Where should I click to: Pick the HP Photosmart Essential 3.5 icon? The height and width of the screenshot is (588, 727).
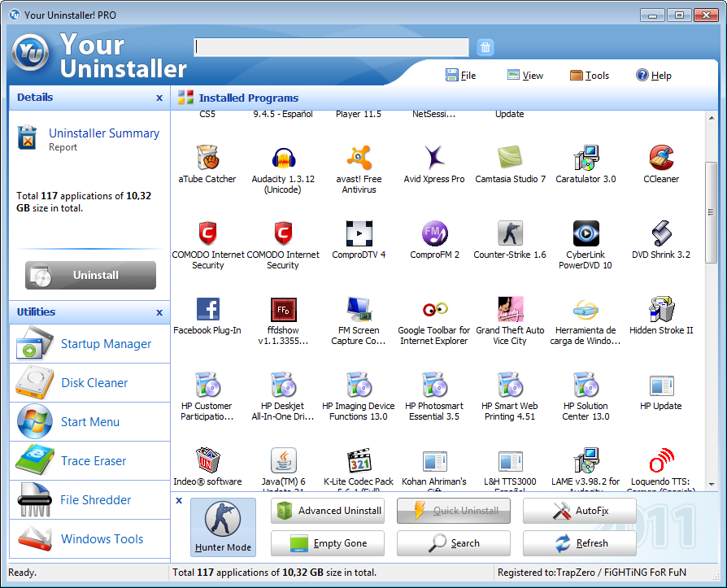point(434,385)
